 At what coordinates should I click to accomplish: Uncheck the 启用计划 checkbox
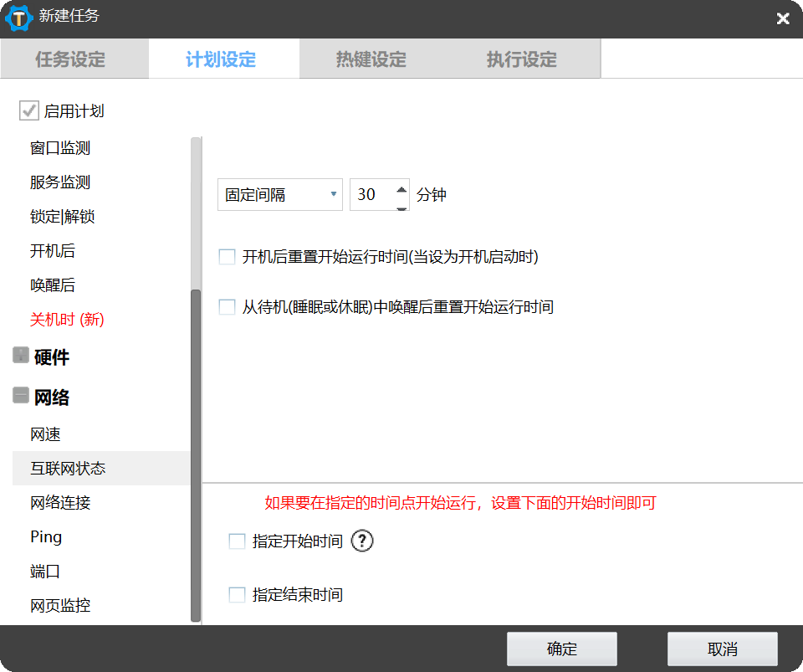point(29,110)
